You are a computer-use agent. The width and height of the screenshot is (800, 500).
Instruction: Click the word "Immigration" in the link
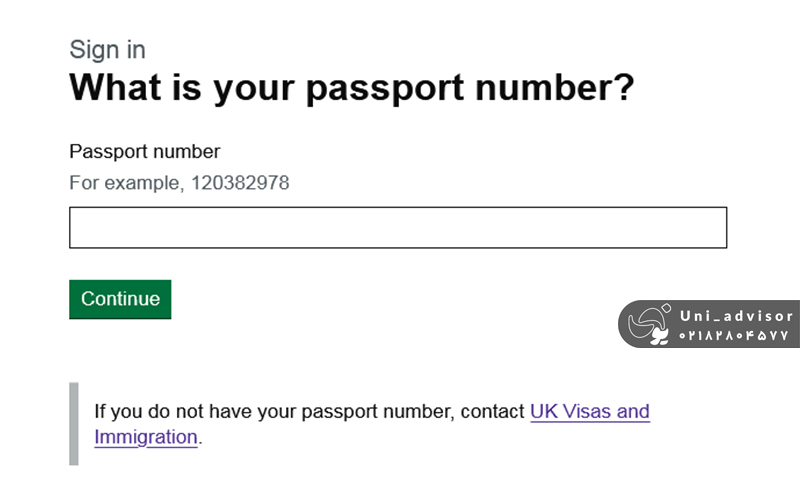[146, 437]
